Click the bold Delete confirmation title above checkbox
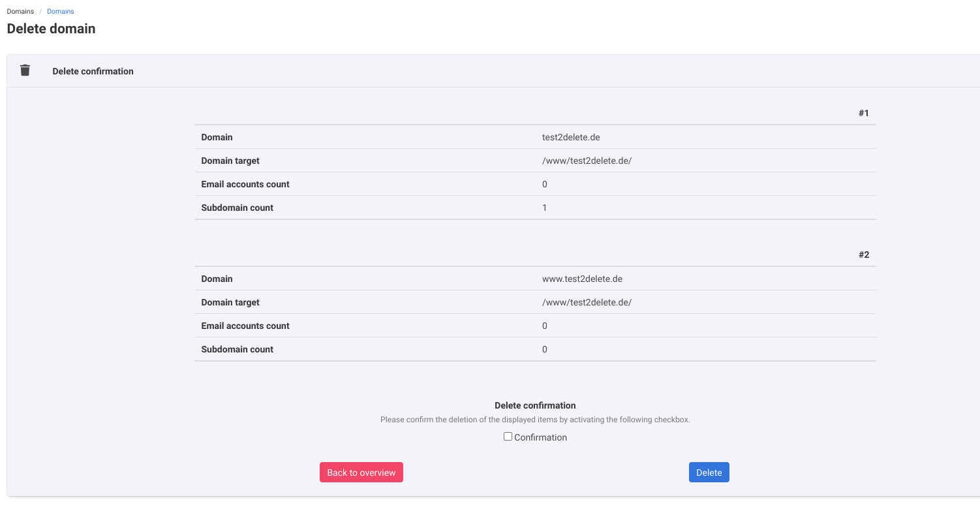 [x=535, y=405]
